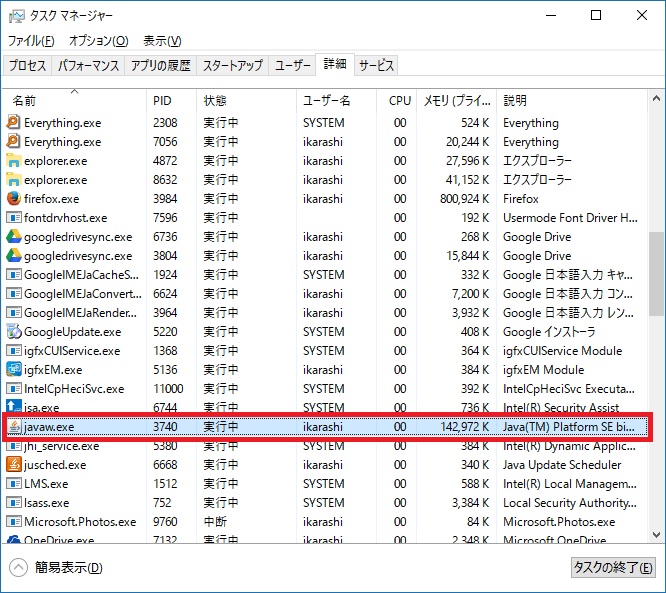Sort by the 名前 column header
666x593 pixels.
pyautogui.click(x=74, y=101)
